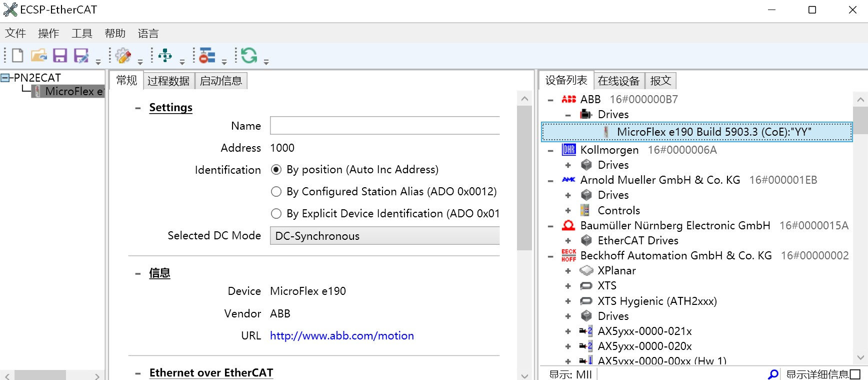Click the ECSP-EtherCAT app icon in title bar
868x380 pixels.
10,10
